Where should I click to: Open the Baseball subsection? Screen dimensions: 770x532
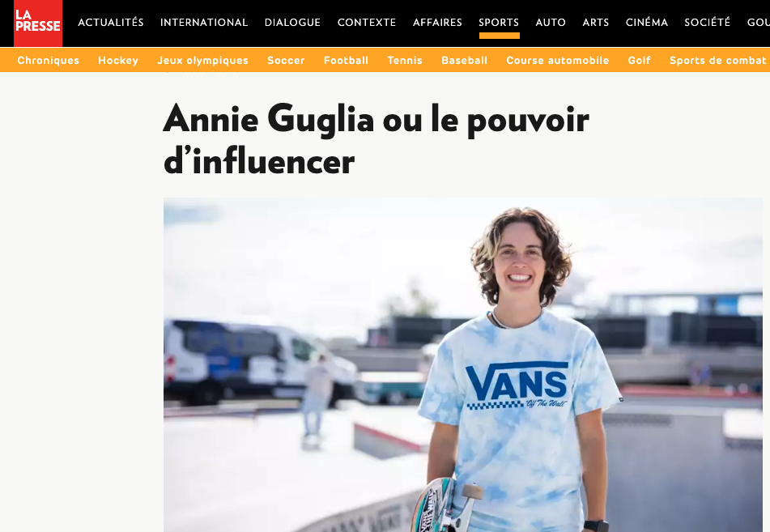tap(464, 61)
